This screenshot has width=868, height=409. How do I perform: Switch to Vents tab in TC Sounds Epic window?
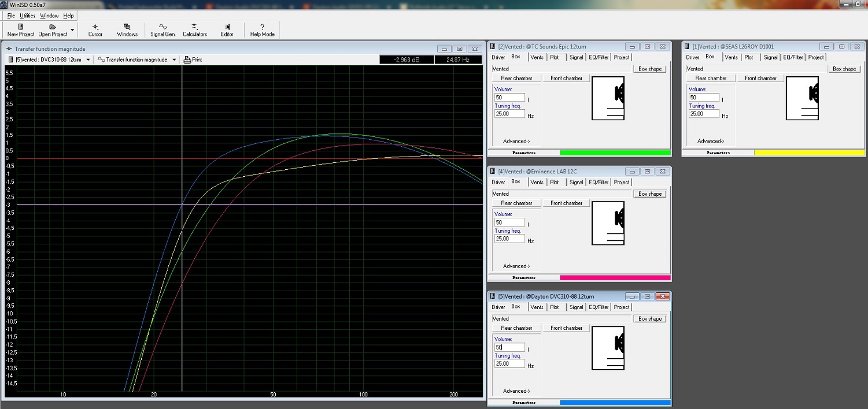537,57
